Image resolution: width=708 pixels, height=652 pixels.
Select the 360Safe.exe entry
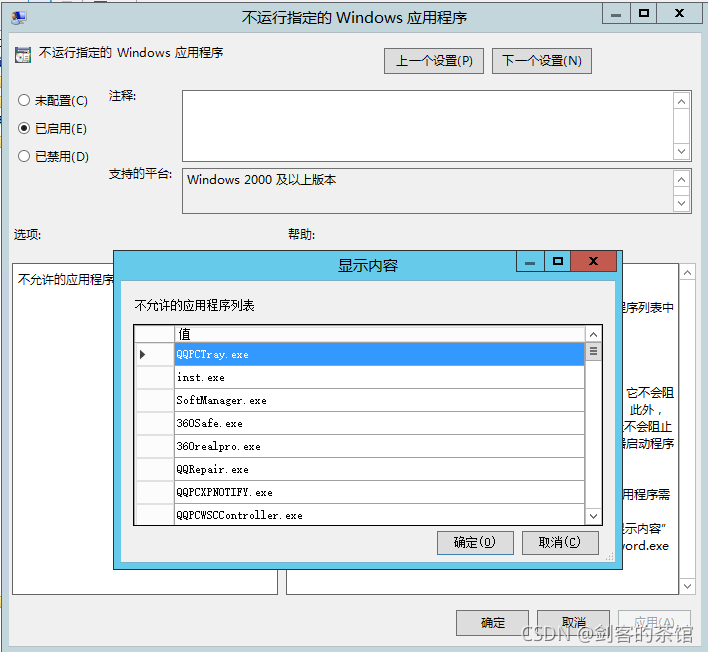(x=379, y=424)
